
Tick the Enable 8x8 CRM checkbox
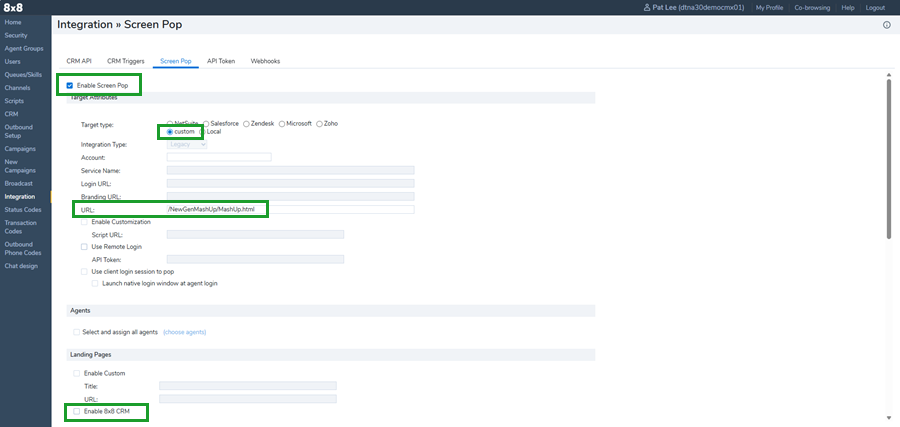pyautogui.click(x=77, y=411)
